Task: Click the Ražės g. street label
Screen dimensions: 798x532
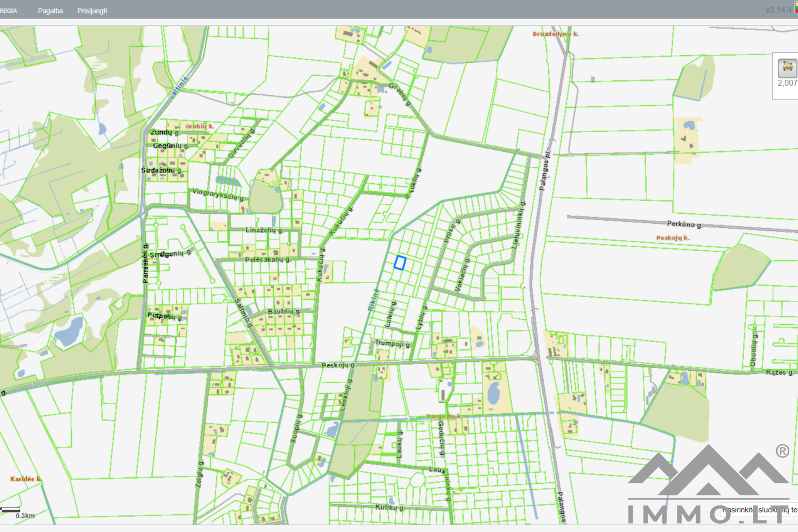Action: (x=779, y=372)
